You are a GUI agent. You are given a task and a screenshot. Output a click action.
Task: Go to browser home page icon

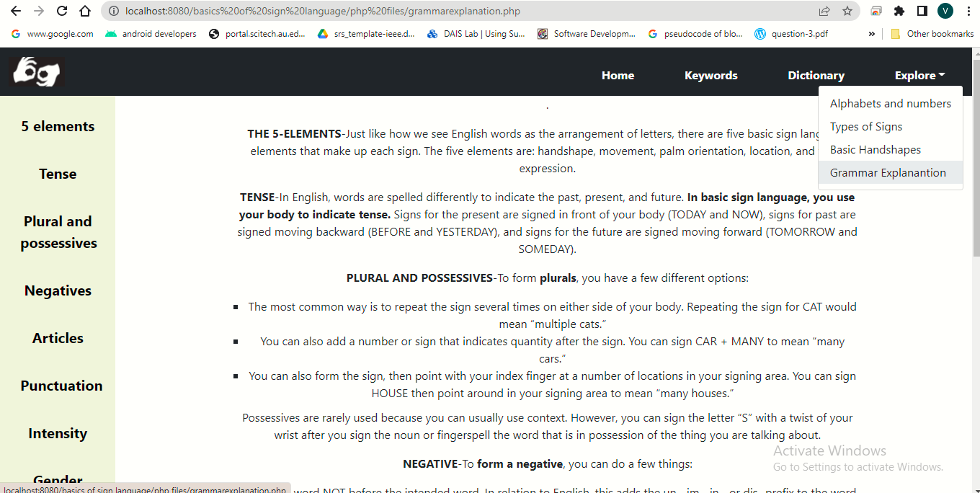tap(85, 11)
